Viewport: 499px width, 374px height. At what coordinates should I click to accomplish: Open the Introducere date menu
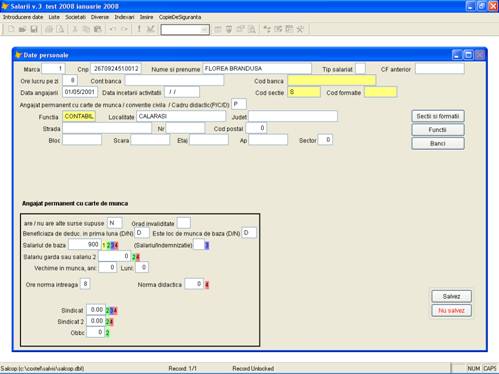click(x=23, y=17)
